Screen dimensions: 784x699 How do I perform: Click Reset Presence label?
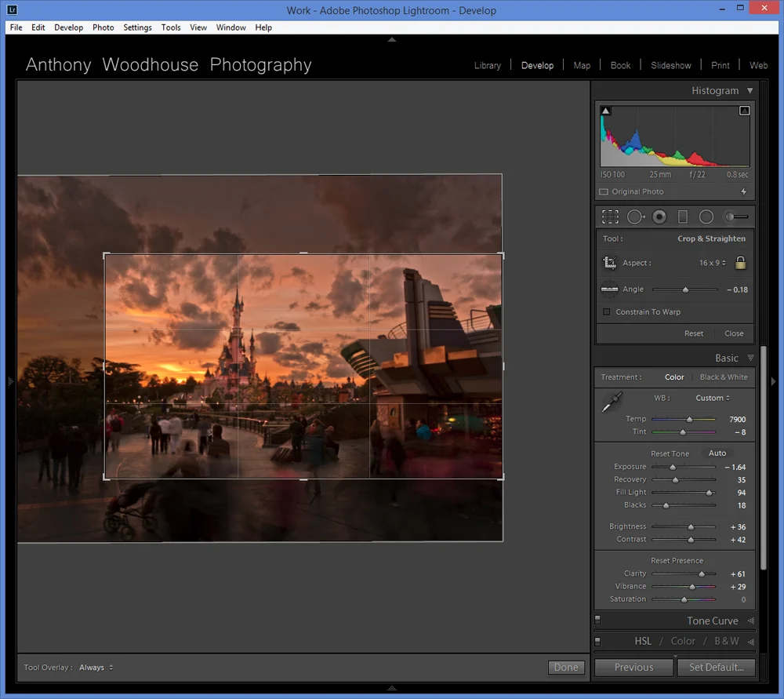tap(677, 560)
